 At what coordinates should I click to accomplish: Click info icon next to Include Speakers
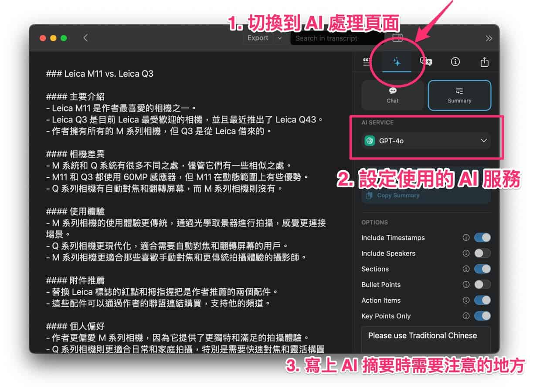(x=466, y=253)
